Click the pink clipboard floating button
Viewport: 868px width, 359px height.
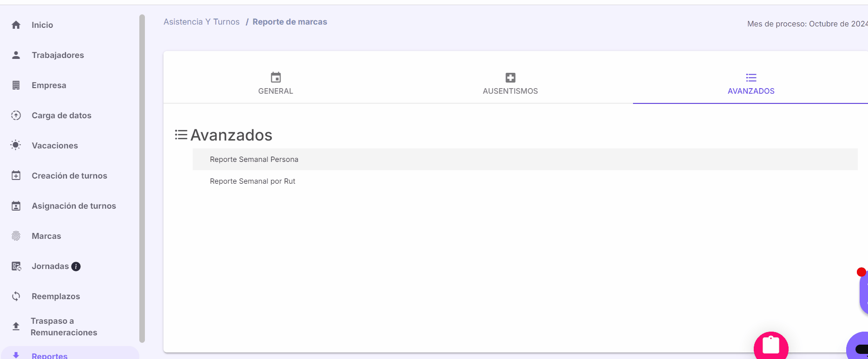click(x=771, y=346)
